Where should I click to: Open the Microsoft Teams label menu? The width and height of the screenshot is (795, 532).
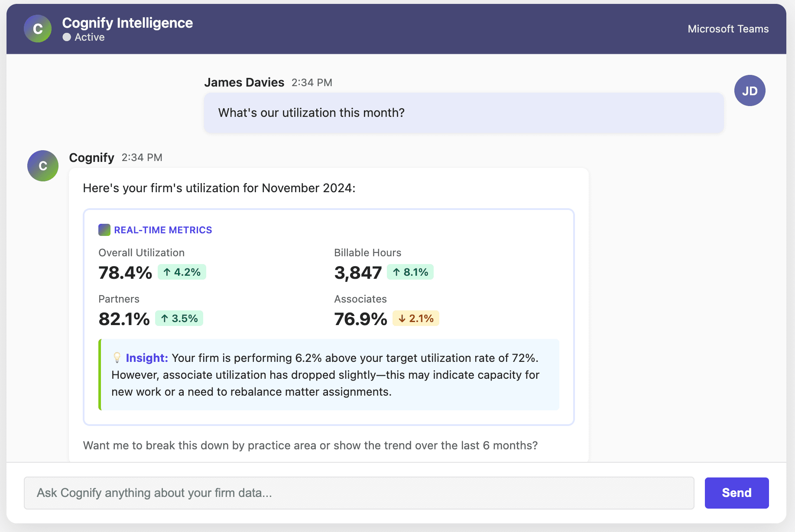[728, 29]
